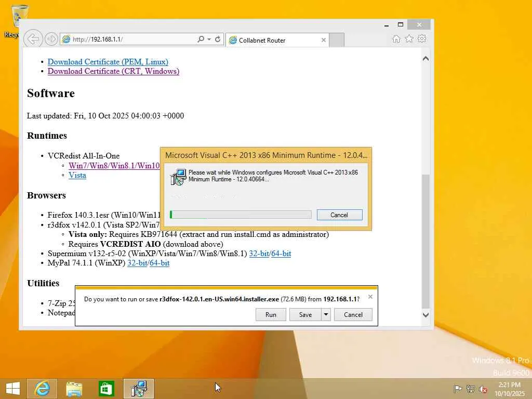The image size is (532, 399).
Task: Open the IE Tools gear icon
Action: point(422,38)
